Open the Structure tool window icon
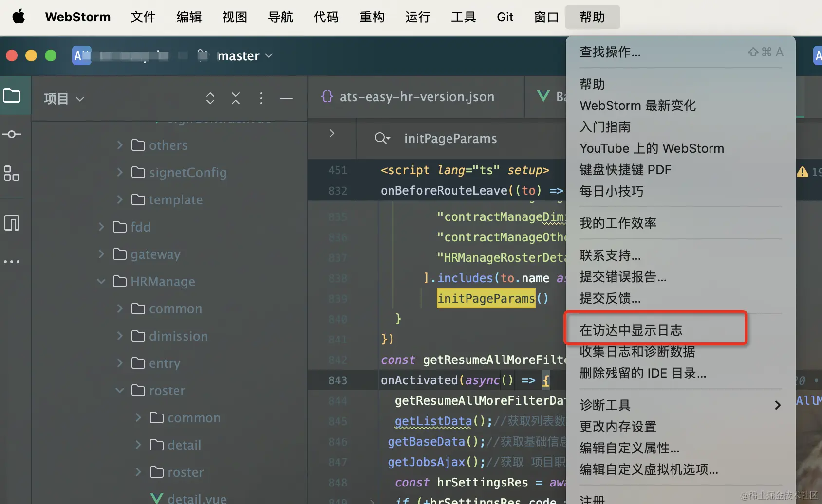Viewport: 822px width, 504px height. click(x=12, y=173)
